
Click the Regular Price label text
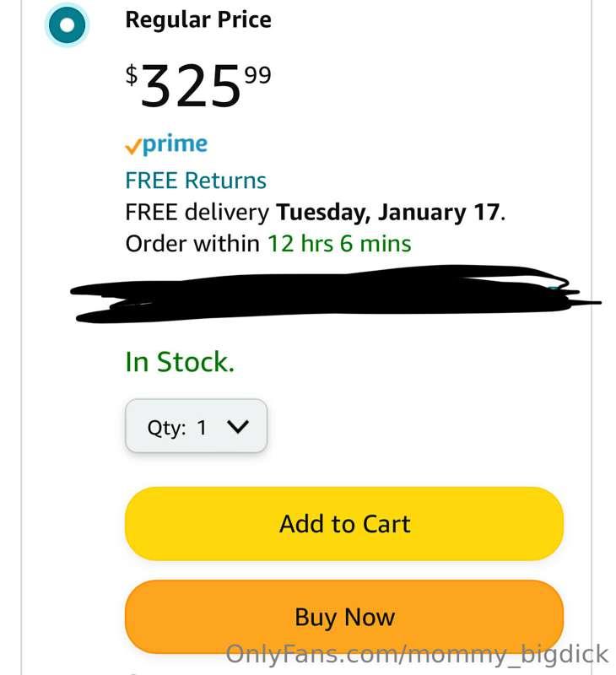pyautogui.click(x=198, y=20)
